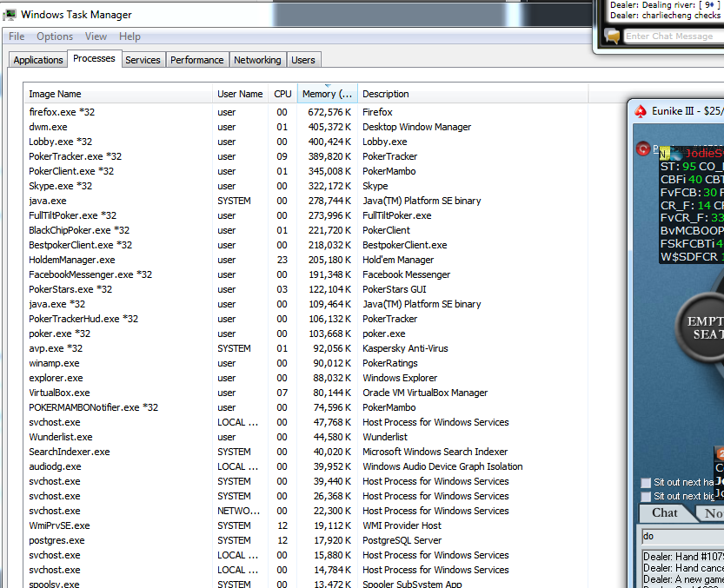Switch to the Performance tab
The image size is (724, 588).
pos(197,60)
